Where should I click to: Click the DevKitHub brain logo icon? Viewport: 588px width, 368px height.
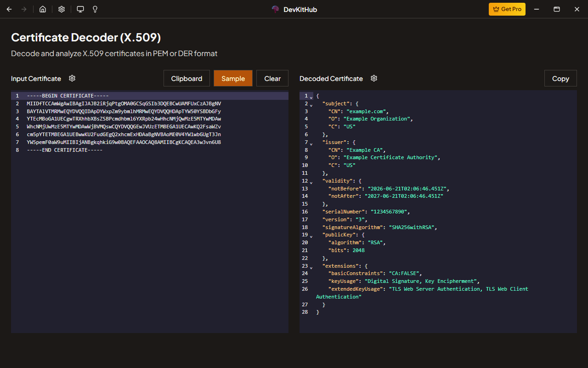276,9
